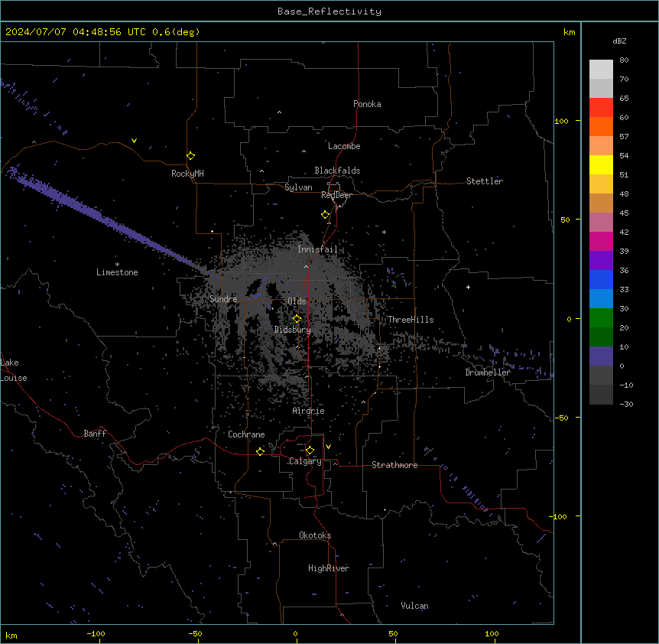Click the Drumheller label
The height and width of the screenshot is (644, 659).
488,372
